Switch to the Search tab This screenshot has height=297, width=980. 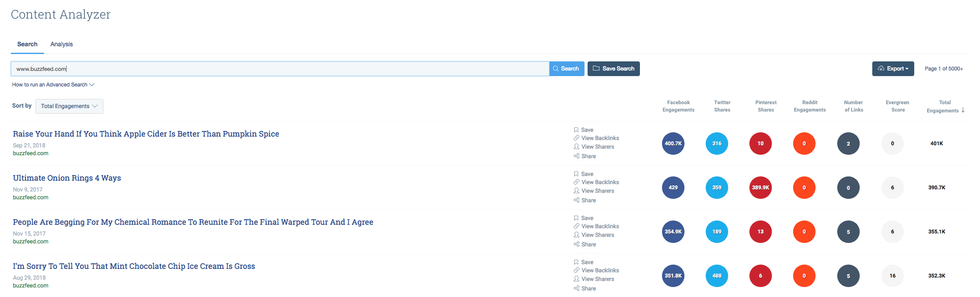coord(27,44)
